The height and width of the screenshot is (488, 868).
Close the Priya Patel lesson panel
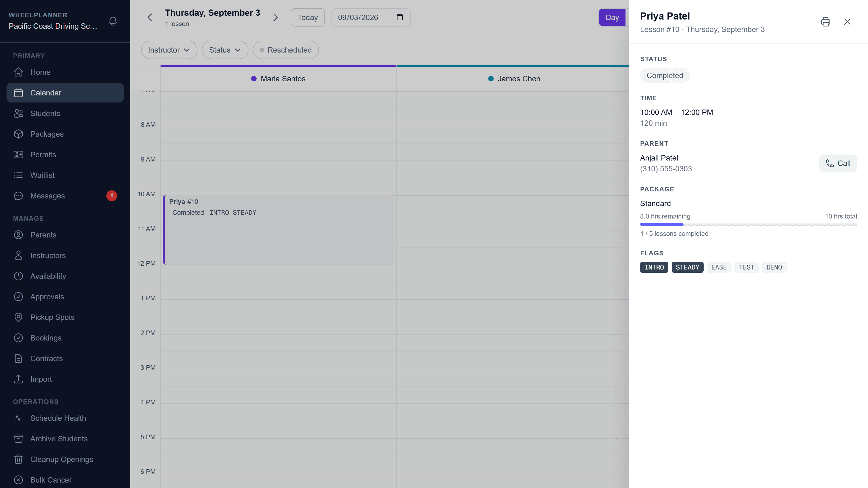[x=847, y=22]
